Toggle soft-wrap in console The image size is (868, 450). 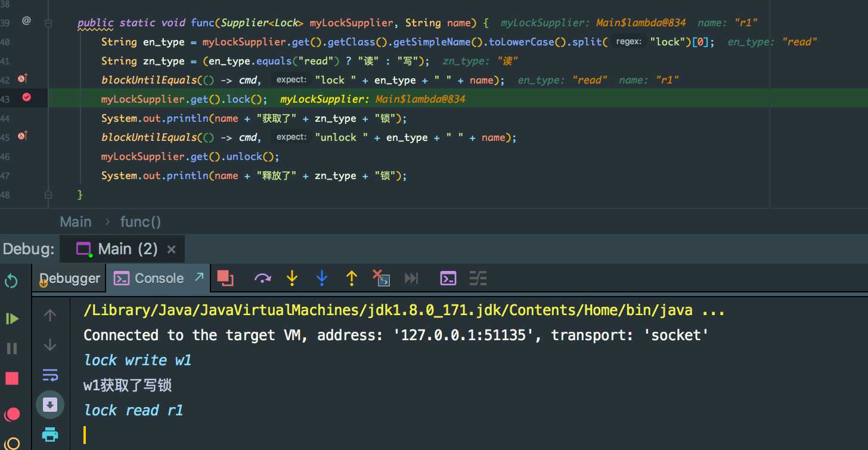pyautogui.click(x=50, y=375)
